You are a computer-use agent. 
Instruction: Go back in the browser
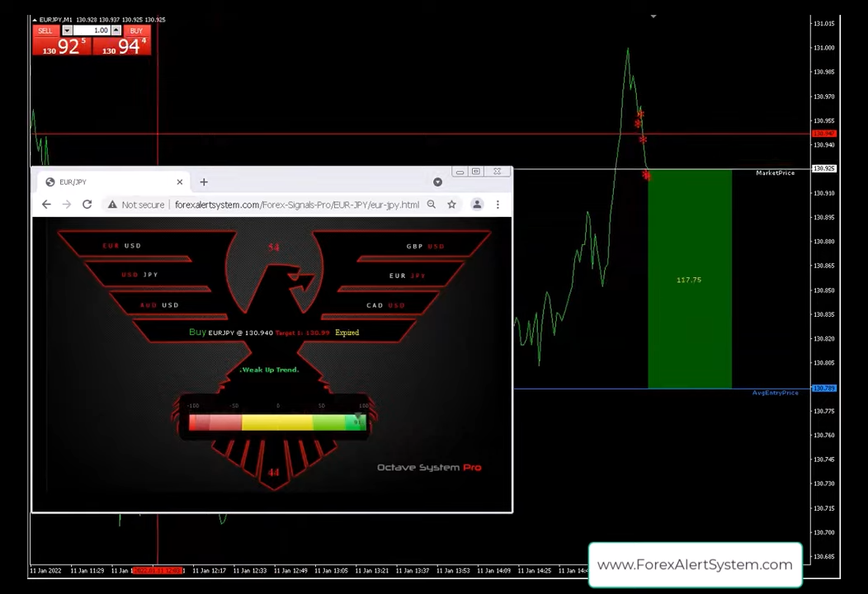tap(46, 205)
